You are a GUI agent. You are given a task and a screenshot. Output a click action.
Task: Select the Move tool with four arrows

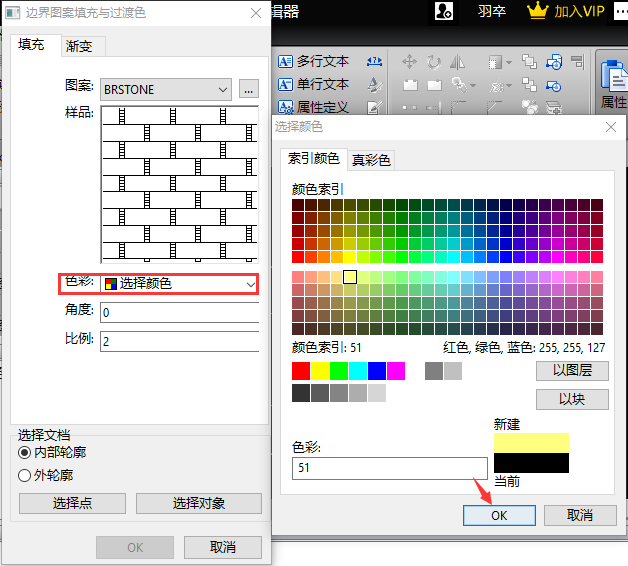(x=409, y=62)
